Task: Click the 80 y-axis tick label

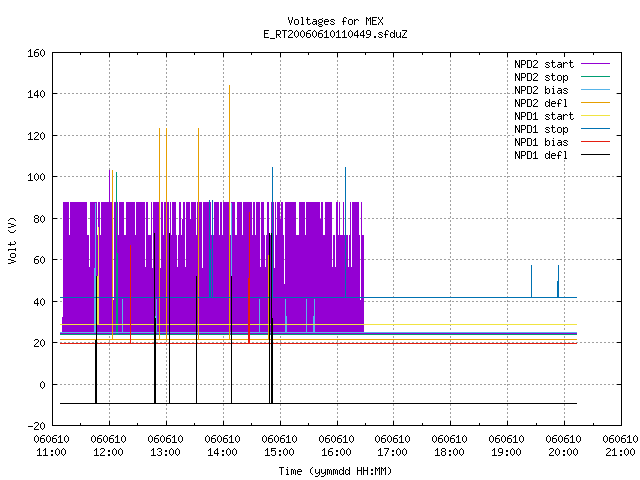Action: click(x=39, y=219)
